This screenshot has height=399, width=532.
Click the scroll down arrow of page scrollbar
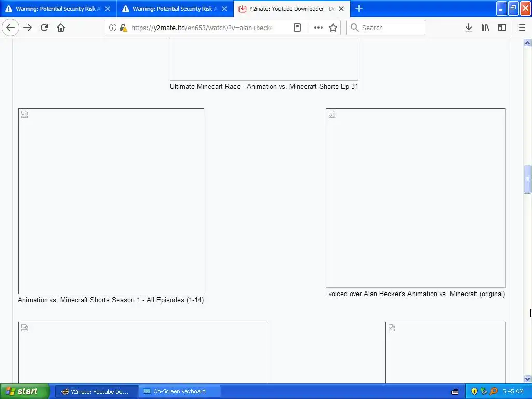(x=527, y=379)
